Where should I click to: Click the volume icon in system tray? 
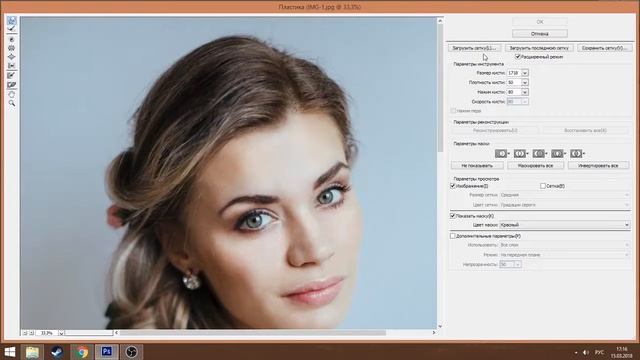point(586,352)
